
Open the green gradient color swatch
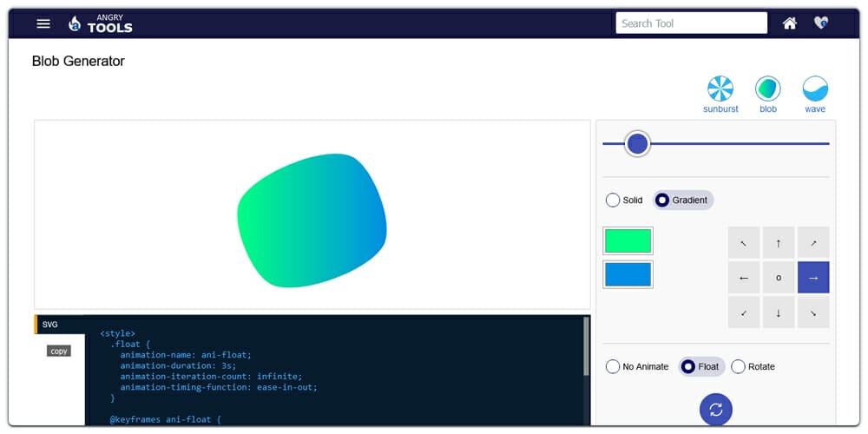[628, 240]
